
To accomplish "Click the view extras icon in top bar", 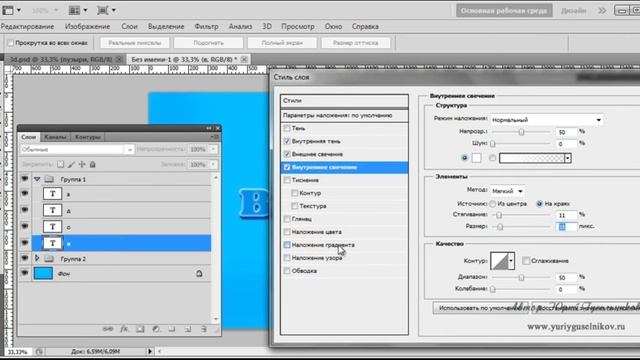I will 102,10.
